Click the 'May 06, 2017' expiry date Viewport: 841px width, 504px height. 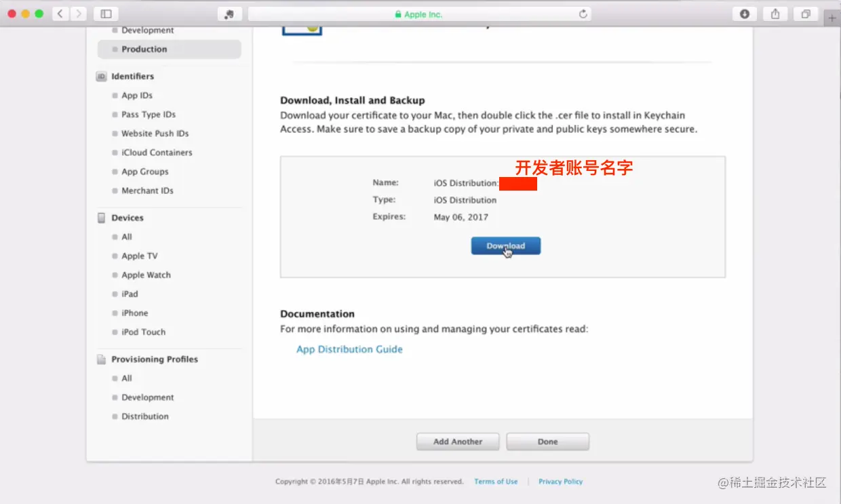coord(461,217)
